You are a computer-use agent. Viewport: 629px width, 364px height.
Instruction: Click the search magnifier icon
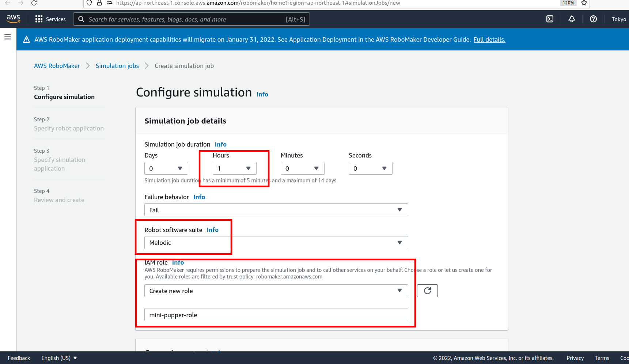pyautogui.click(x=81, y=19)
